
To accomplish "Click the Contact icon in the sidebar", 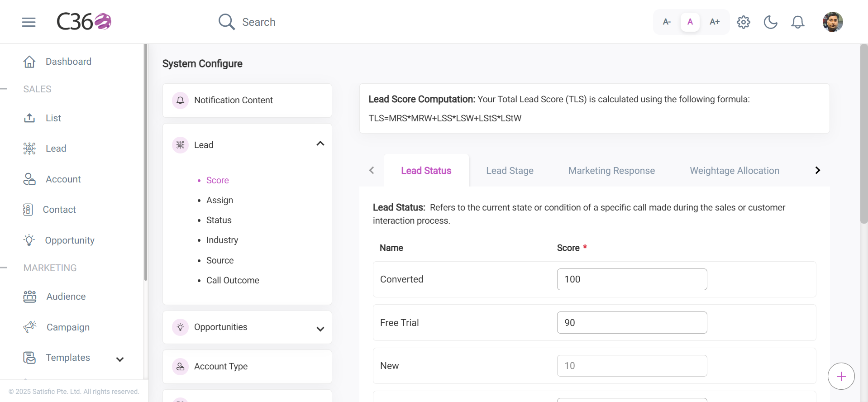I will (x=28, y=210).
